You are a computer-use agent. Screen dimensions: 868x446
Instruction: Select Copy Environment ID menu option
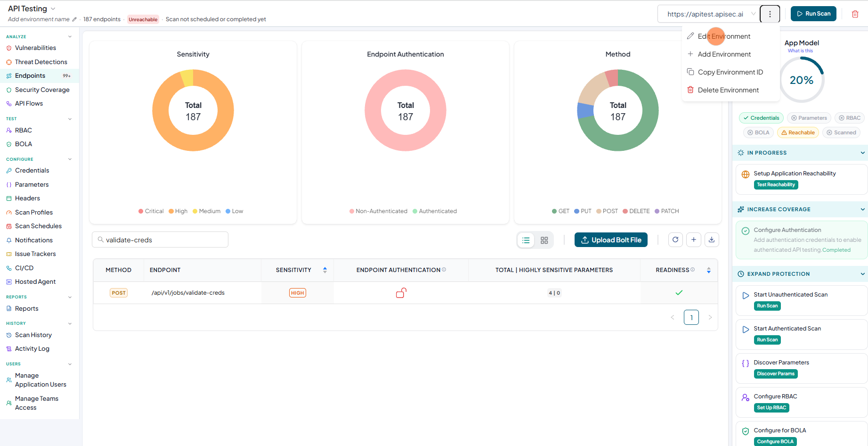[730, 72]
